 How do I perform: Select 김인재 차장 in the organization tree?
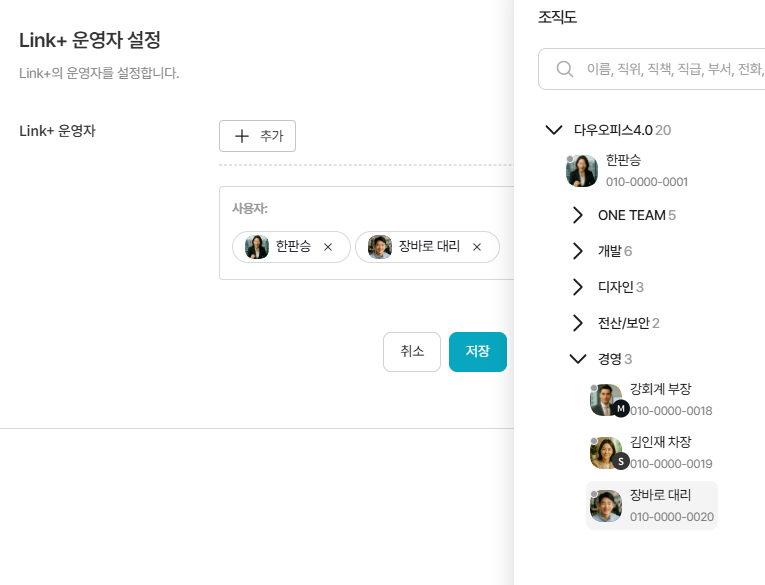(x=660, y=452)
